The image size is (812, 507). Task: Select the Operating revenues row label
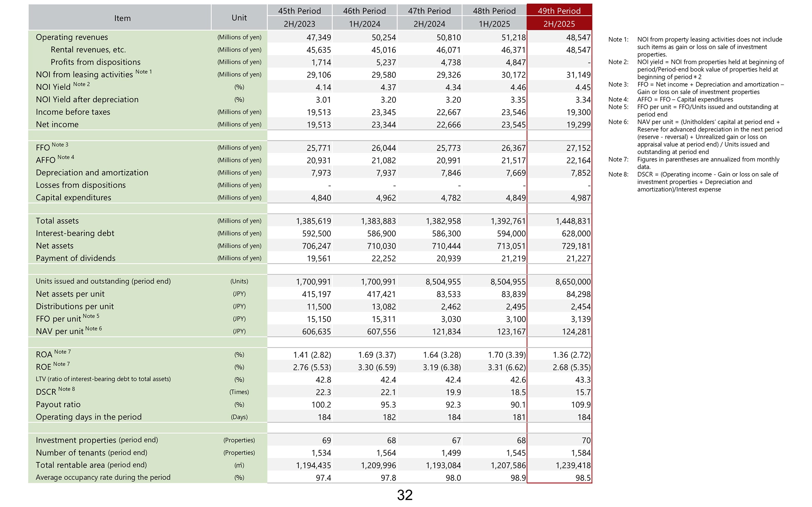(x=72, y=37)
